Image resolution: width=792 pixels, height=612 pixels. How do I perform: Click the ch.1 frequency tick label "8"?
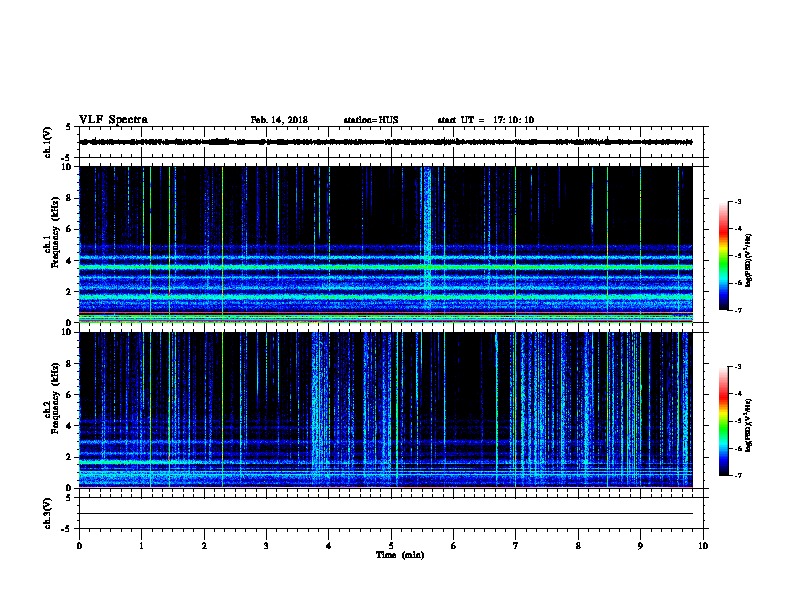coord(71,198)
